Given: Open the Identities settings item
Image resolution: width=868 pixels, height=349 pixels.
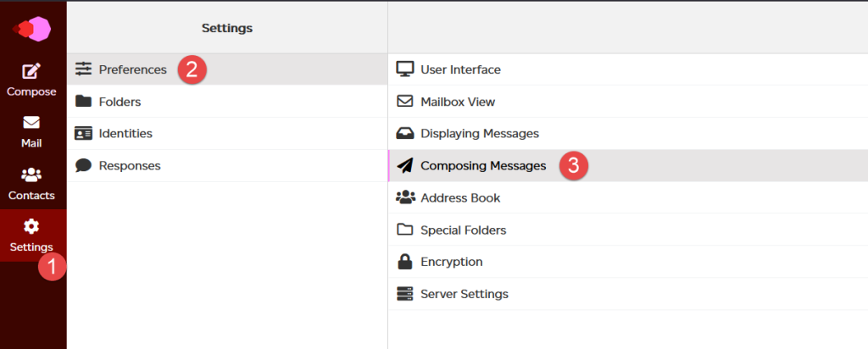Looking at the screenshot, I should tap(227, 133).
